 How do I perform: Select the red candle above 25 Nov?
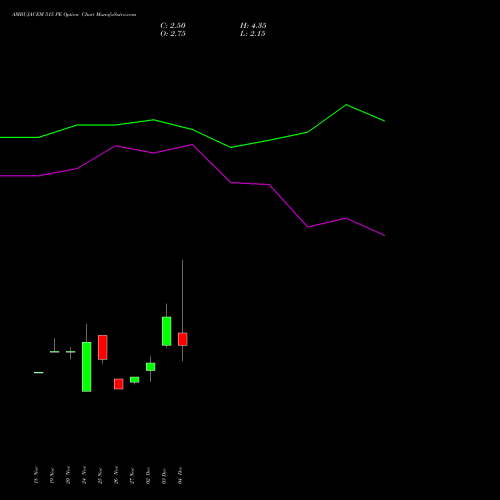pyautogui.click(x=103, y=347)
